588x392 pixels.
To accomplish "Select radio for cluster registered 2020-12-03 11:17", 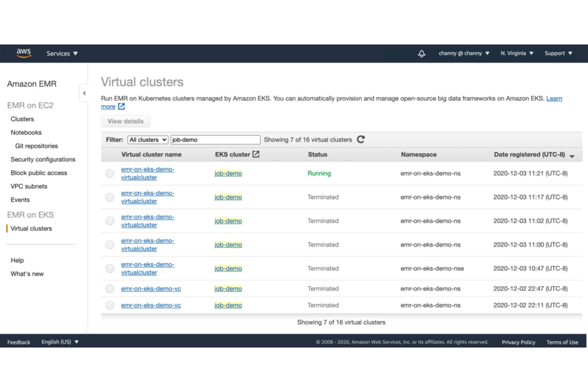I will pos(110,197).
